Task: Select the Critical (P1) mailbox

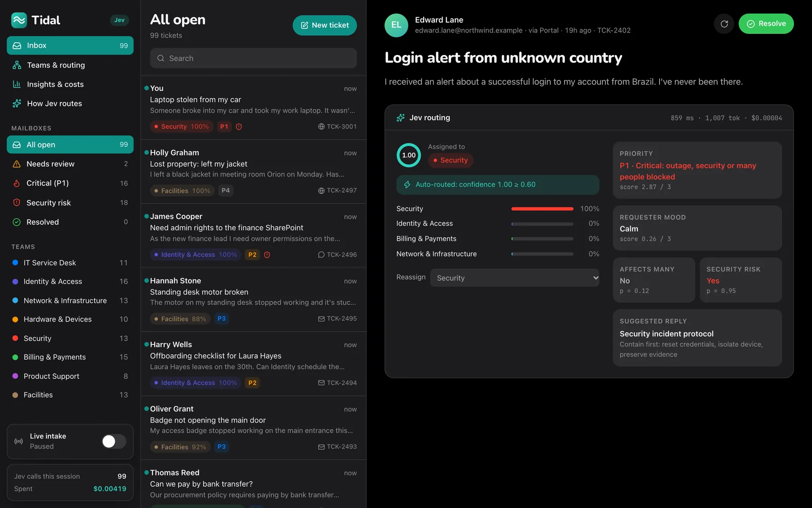Action: tap(70, 183)
